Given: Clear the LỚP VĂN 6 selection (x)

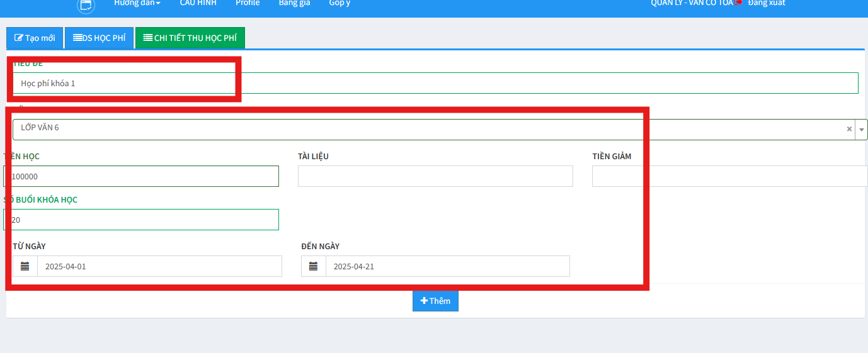Looking at the screenshot, I should click(x=849, y=129).
